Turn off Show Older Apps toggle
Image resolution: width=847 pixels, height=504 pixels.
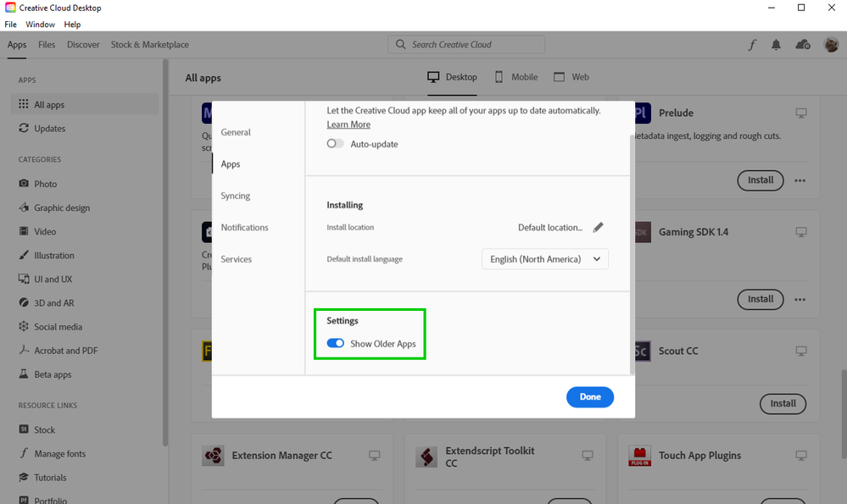point(335,343)
